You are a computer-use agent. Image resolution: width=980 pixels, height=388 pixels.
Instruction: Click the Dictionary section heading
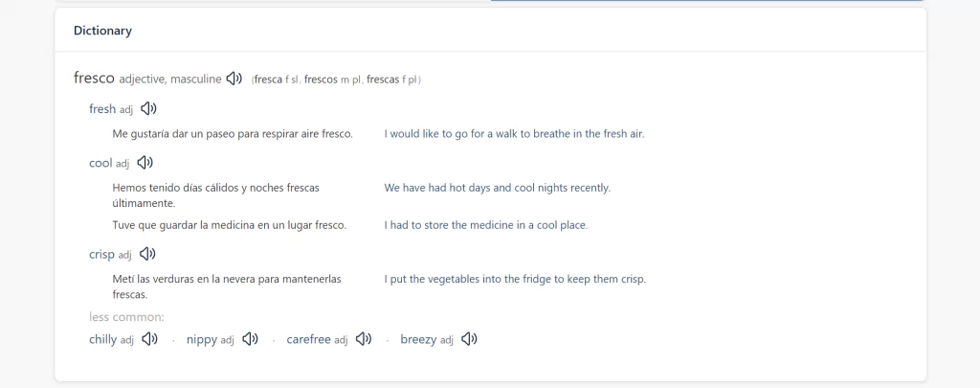click(102, 31)
